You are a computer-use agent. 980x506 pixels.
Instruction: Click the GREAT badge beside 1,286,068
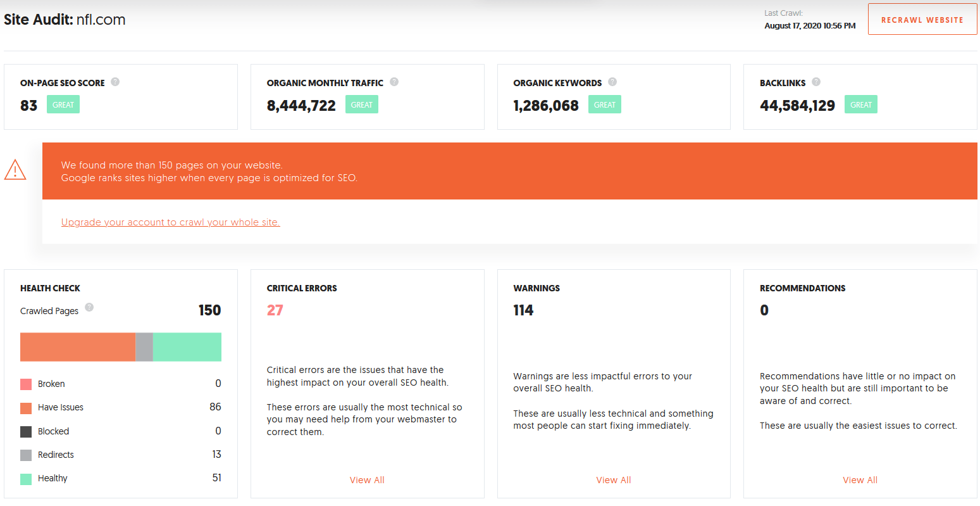click(x=605, y=104)
